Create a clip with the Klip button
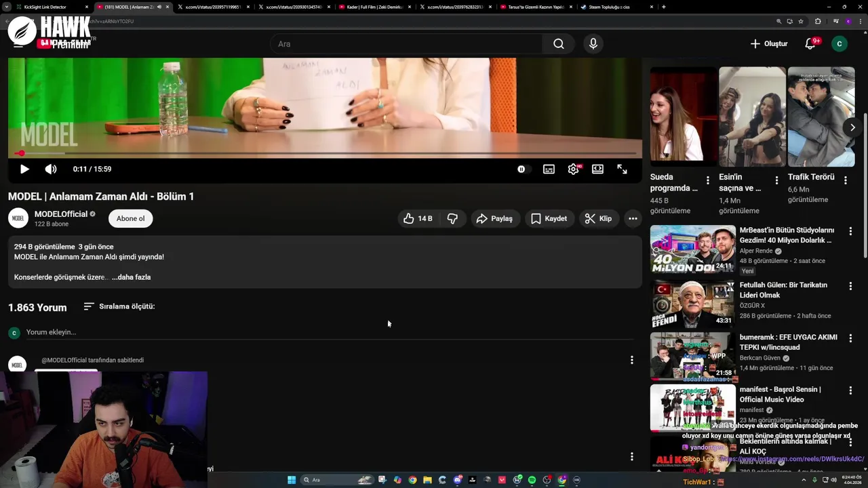This screenshot has width=868, height=488. (x=598, y=218)
